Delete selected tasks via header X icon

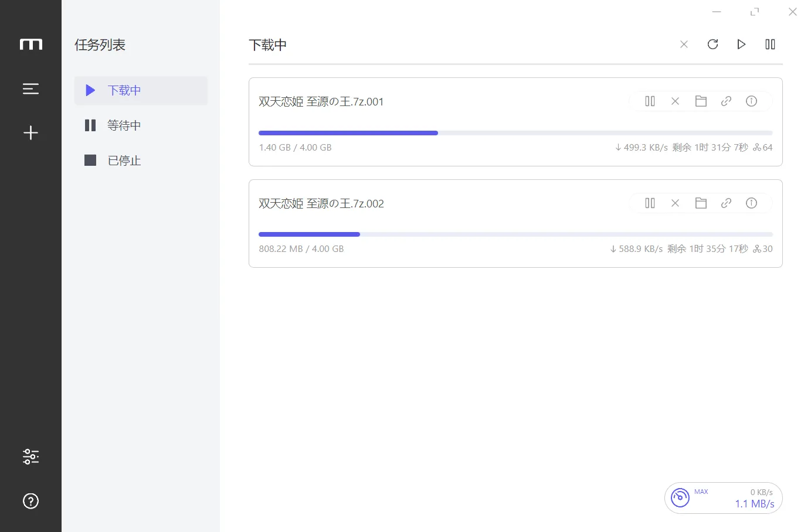(684, 45)
